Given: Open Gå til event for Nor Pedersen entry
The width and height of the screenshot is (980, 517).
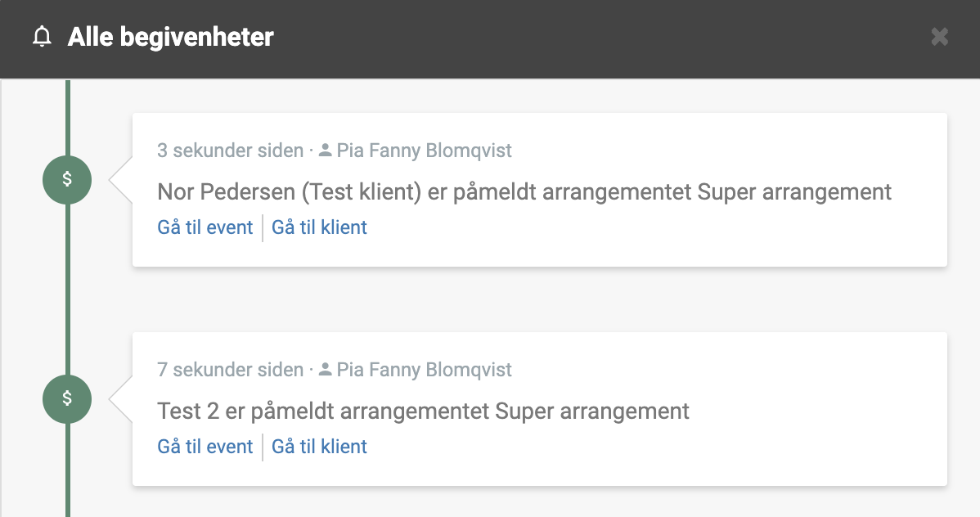Looking at the screenshot, I should pos(205,227).
